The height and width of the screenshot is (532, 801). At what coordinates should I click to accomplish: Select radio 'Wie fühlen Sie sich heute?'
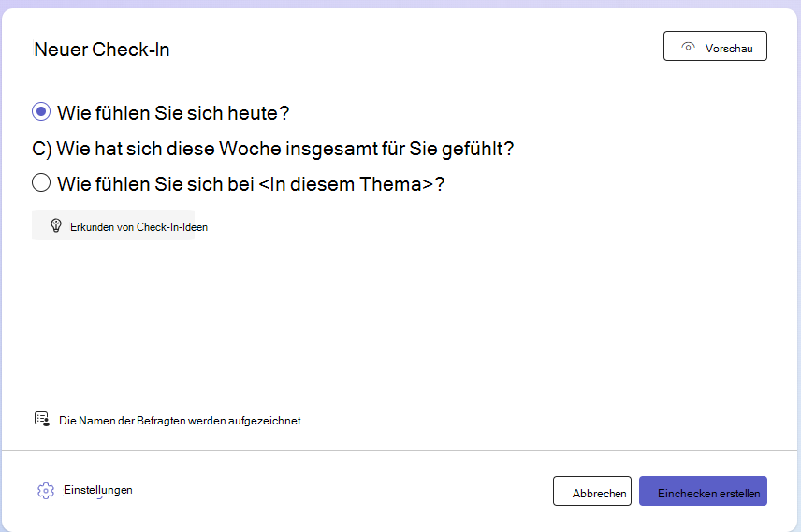41,111
